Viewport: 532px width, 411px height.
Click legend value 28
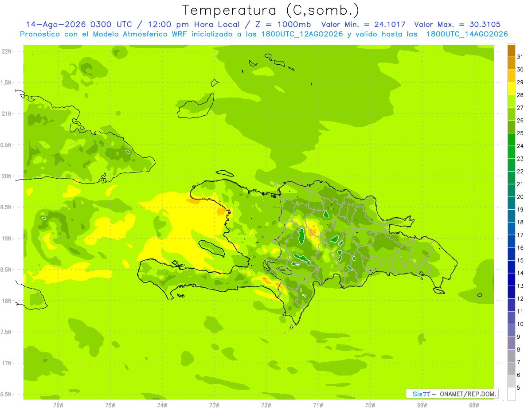(520, 95)
